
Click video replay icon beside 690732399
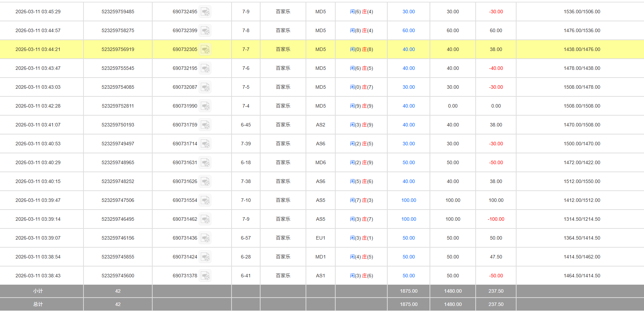tap(205, 31)
